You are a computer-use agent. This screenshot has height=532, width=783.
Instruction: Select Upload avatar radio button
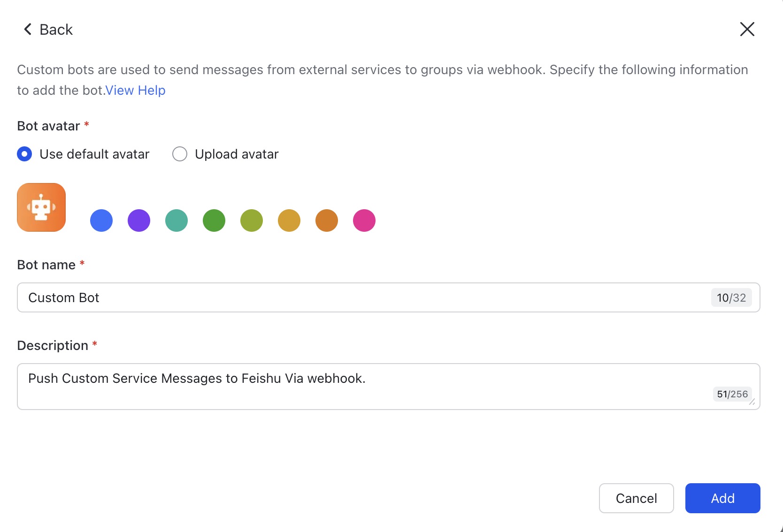[x=180, y=154]
